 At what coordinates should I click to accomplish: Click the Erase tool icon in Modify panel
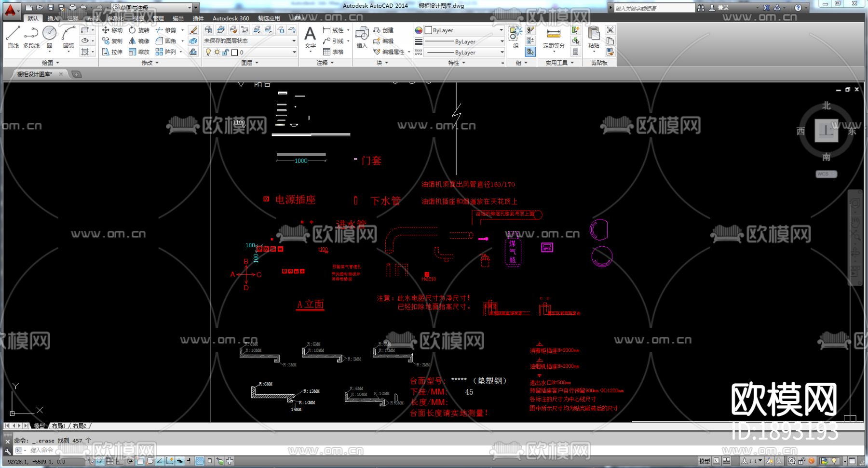click(x=193, y=30)
